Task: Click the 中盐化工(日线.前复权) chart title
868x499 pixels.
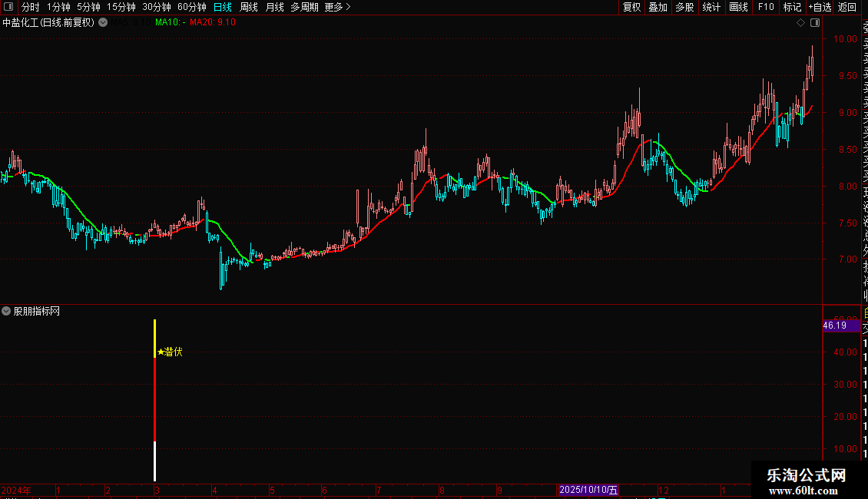Action: tap(48, 23)
